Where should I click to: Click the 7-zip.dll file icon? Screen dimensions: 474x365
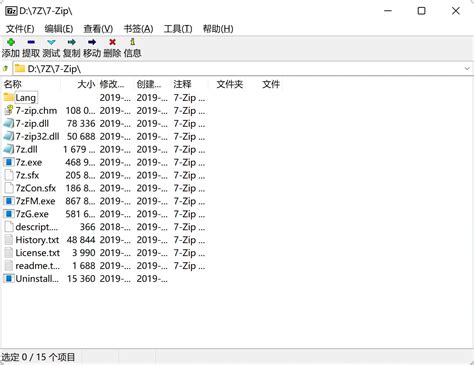(x=9, y=123)
